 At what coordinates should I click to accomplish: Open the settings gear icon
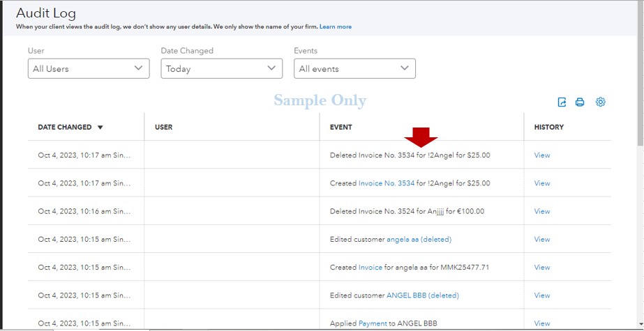pyautogui.click(x=600, y=102)
